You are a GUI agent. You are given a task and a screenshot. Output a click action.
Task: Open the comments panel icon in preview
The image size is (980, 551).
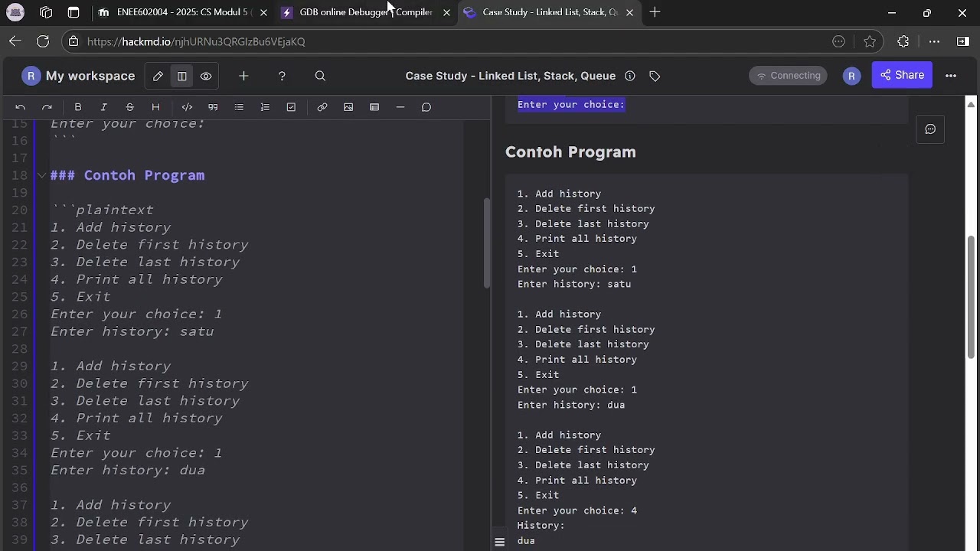coord(930,129)
